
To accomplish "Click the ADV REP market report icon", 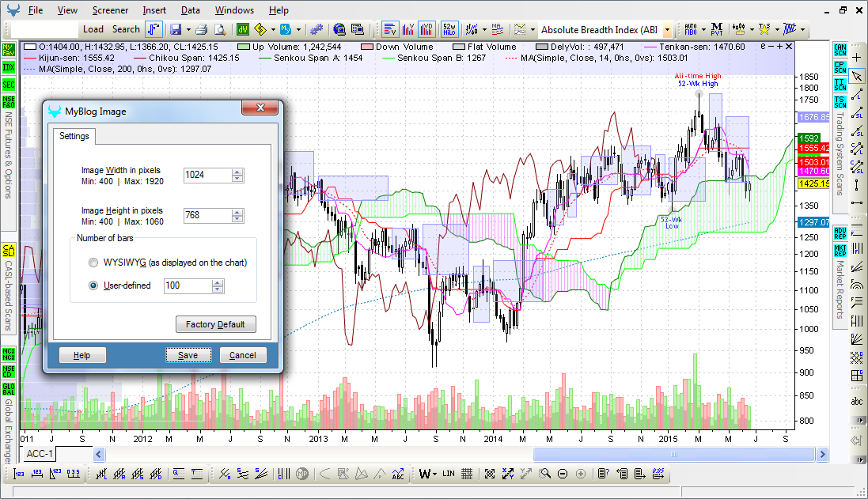I will (840, 233).
